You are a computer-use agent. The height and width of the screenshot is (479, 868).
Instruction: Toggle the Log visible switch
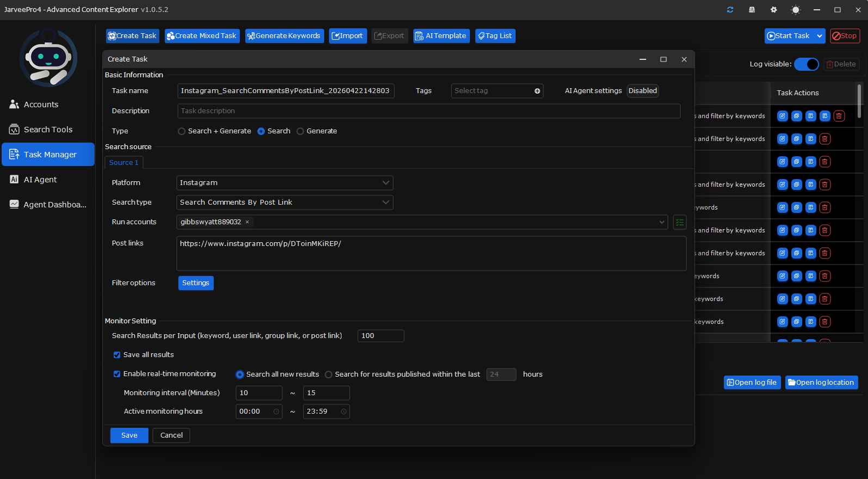806,64
